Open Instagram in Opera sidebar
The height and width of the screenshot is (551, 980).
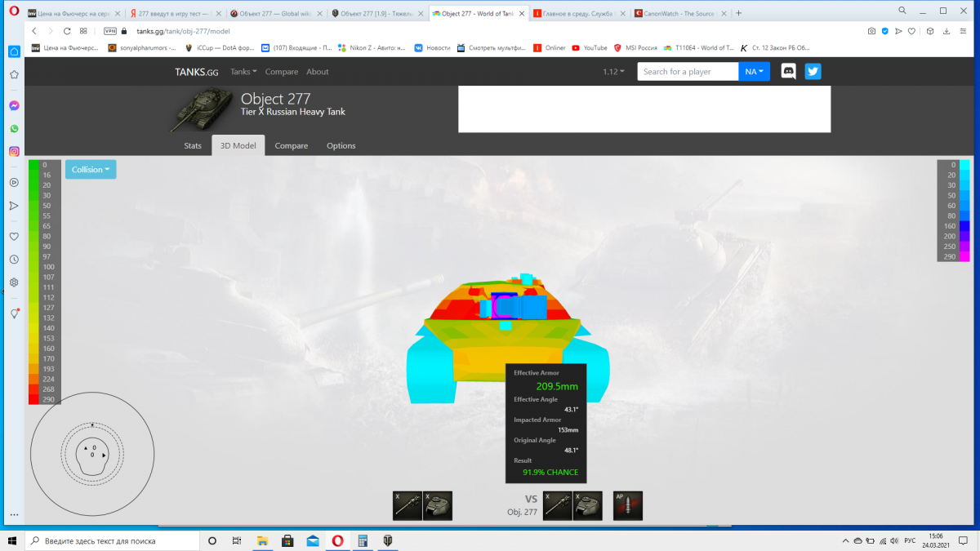coord(14,151)
